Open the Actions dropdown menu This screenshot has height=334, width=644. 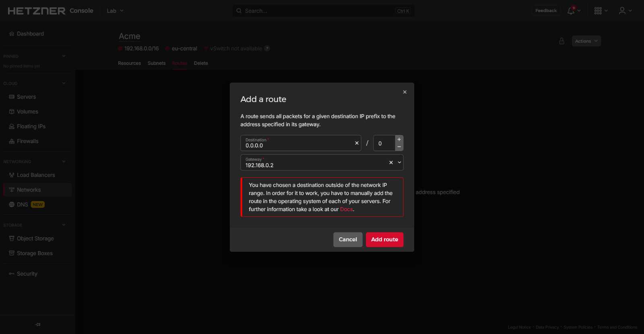[x=586, y=41]
